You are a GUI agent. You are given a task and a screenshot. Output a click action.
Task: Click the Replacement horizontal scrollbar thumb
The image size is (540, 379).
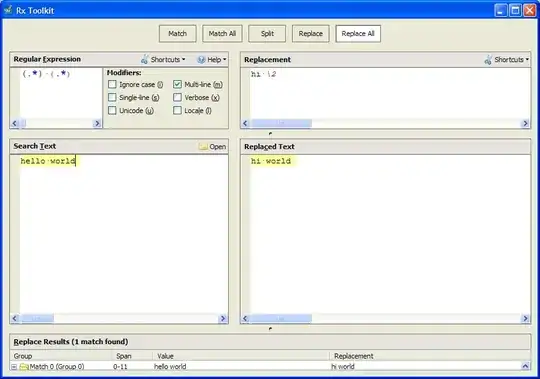click(281, 123)
